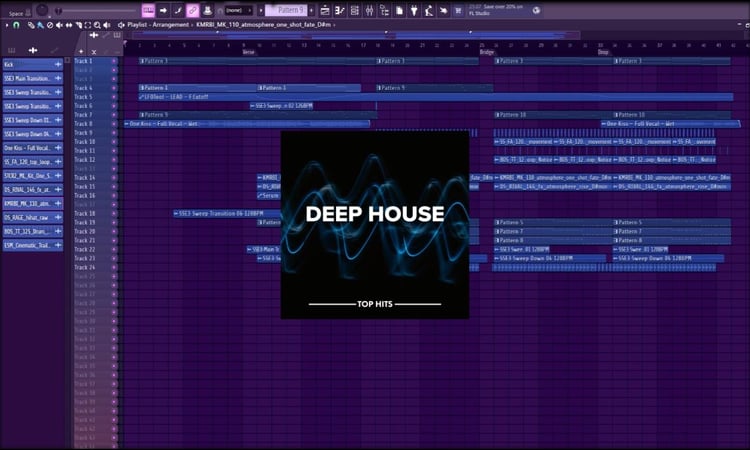
Task: Click the Save over 20% on FL Studio banner
Action: click(x=496, y=10)
